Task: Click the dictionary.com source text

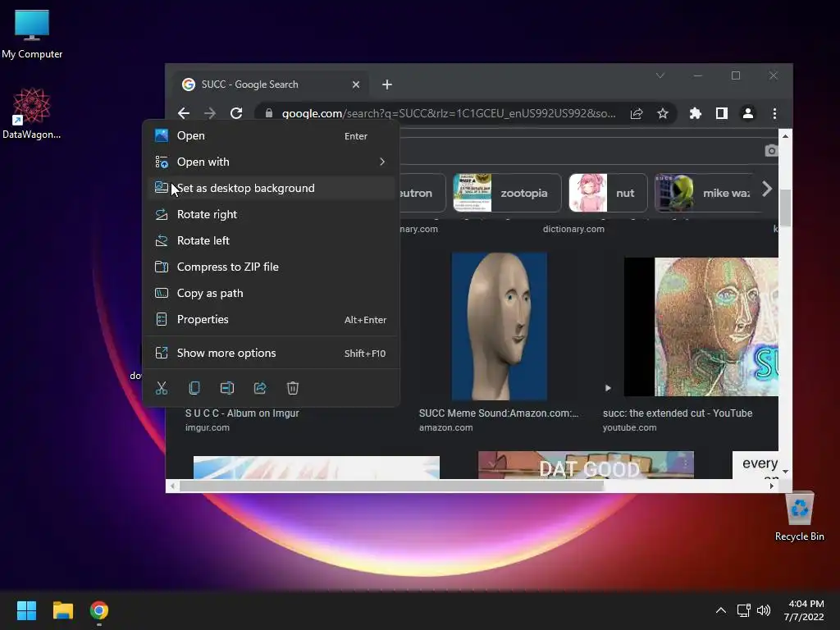Action: 573,229
